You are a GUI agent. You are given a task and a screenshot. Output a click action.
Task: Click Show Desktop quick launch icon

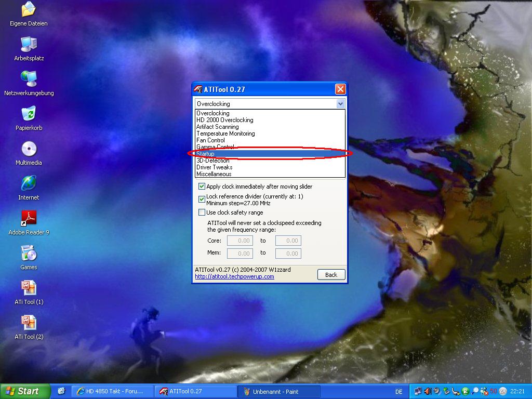61,391
